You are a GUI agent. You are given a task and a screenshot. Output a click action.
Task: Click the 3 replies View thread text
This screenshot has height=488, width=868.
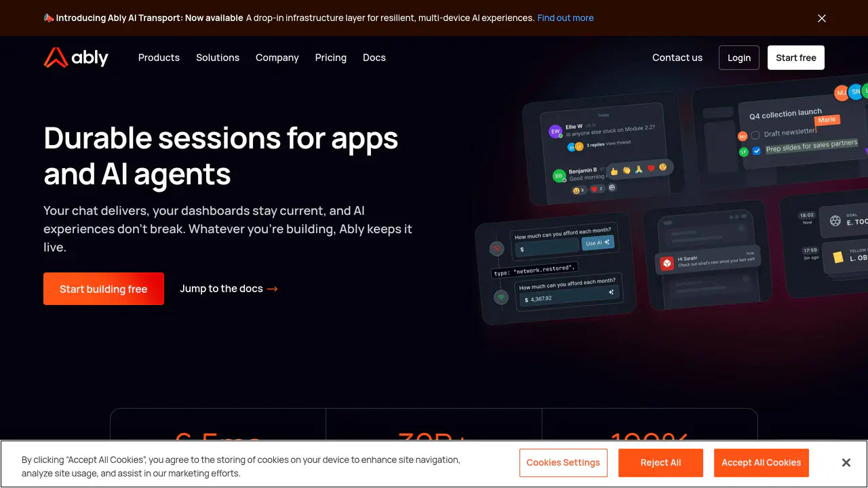[609, 144]
